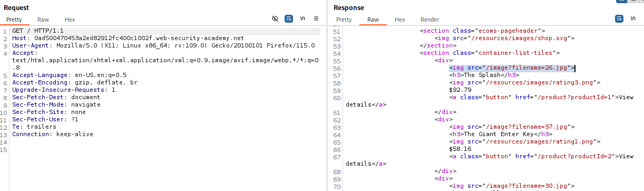Click the img filename=37.jpg line

pos(511,127)
